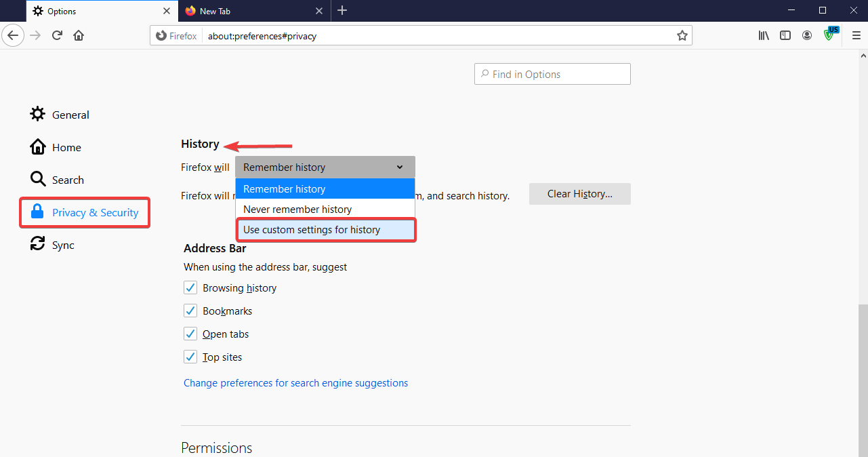Image resolution: width=868 pixels, height=457 pixels.
Task: Disable the Bookmarks suggestion checkbox
Action: tap(190, 310)
